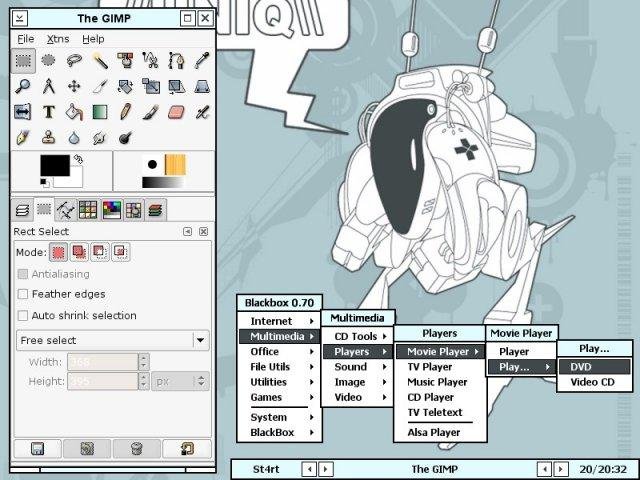This screenshot has width=640, height=480.
Task: Select the Flip tool
Action: click(23, 112)
